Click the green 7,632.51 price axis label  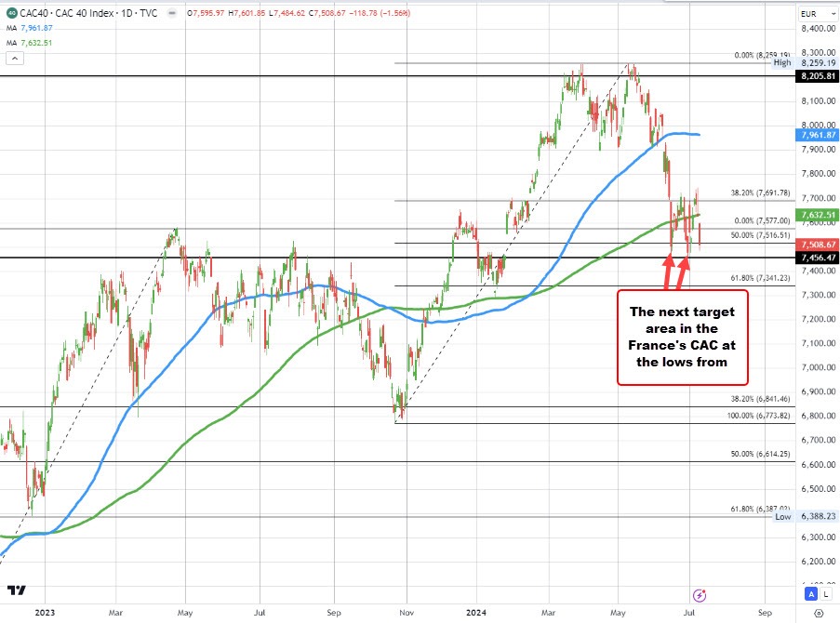[x=818, y=215]
